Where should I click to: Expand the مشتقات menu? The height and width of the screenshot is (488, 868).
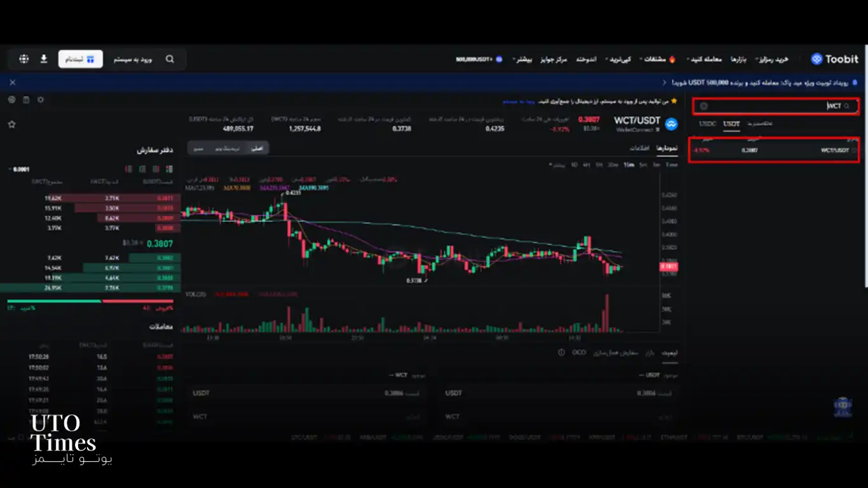click(x=653, y=59)
